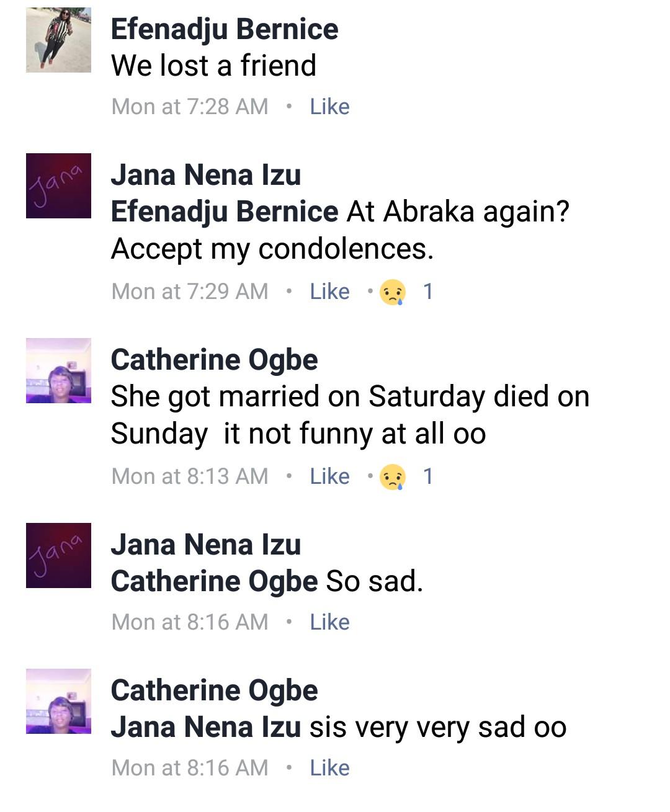Viewport: 670px width, 812px height.
Task: Open Catherine Ogbe avatar beside "She got married" comment
Action: 58,370
